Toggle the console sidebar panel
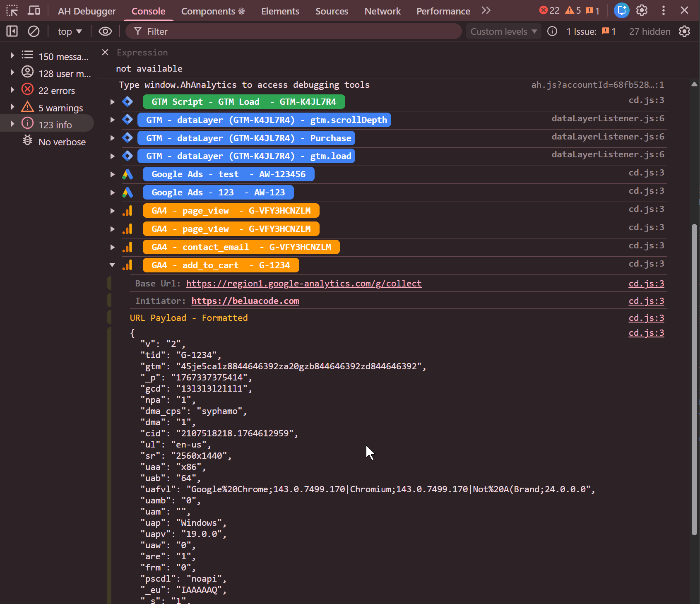700x604 pixels. click(12, 31)
